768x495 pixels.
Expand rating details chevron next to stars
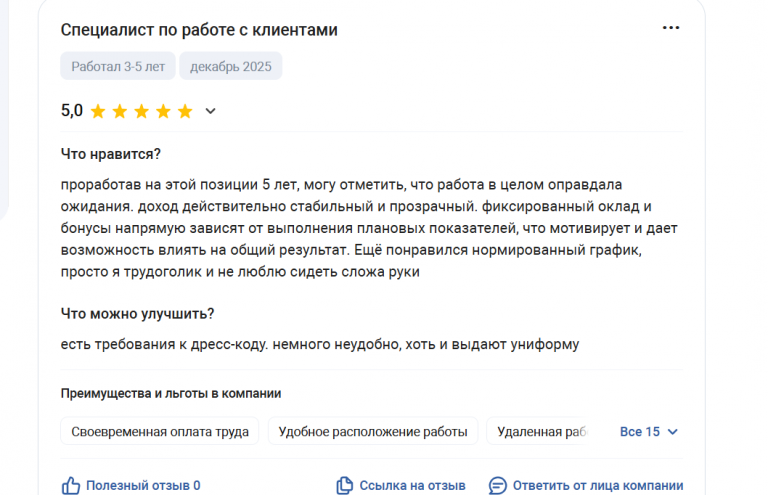[x=210, y=111]
